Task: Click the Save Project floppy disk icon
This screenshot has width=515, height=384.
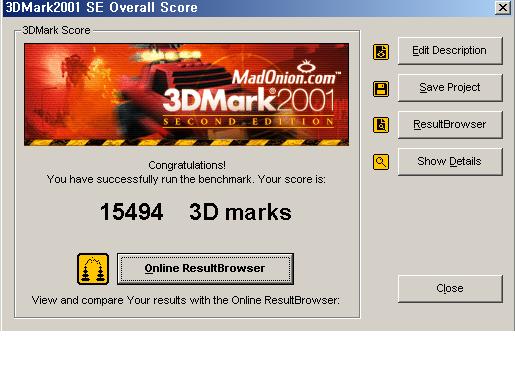Action: coord(381,89)
